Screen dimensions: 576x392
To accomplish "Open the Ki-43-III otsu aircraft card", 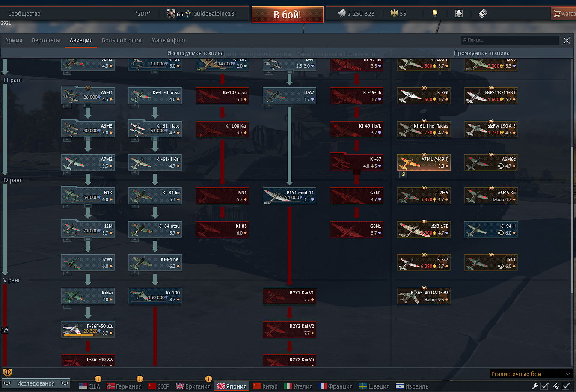I will (x=155, y=95).
